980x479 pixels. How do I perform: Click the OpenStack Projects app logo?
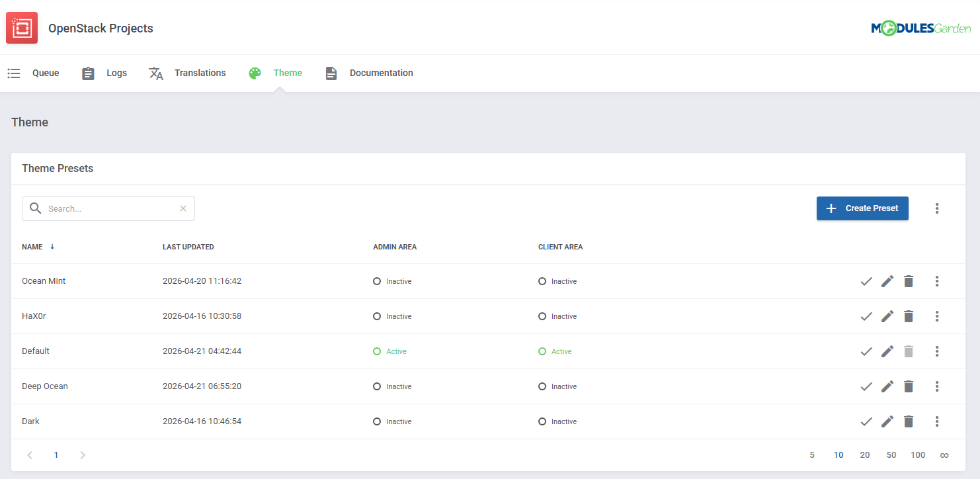[x=22, y=28]
